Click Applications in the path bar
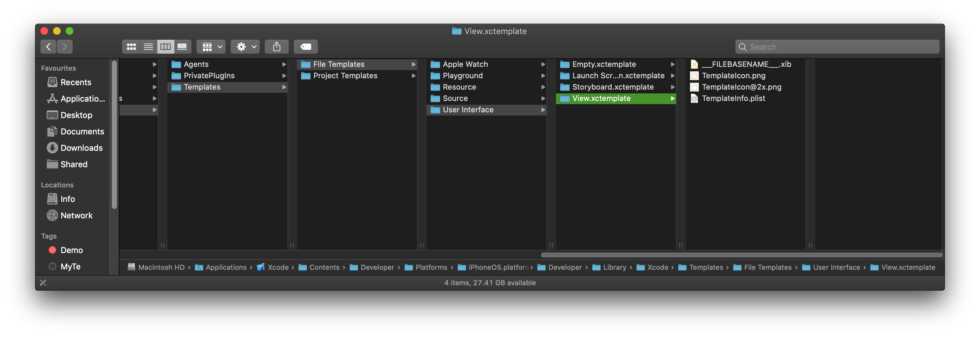This screenshot has height=337, width=980. coord(226,267)
